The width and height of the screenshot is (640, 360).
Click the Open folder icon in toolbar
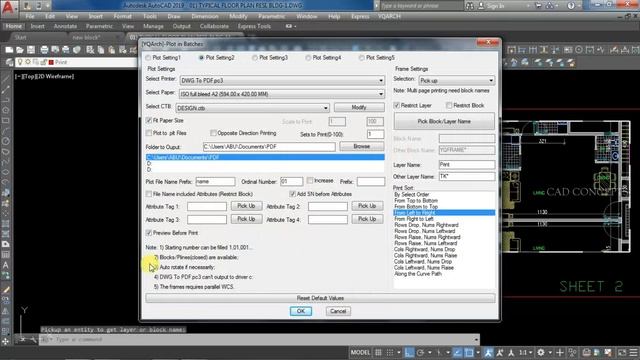point(20,50)
